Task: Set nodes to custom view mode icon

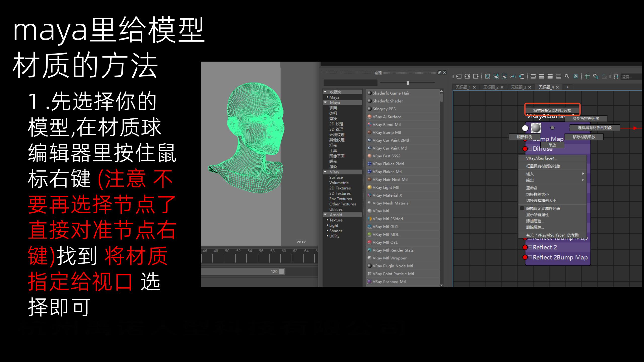Action: coord(558,76)
